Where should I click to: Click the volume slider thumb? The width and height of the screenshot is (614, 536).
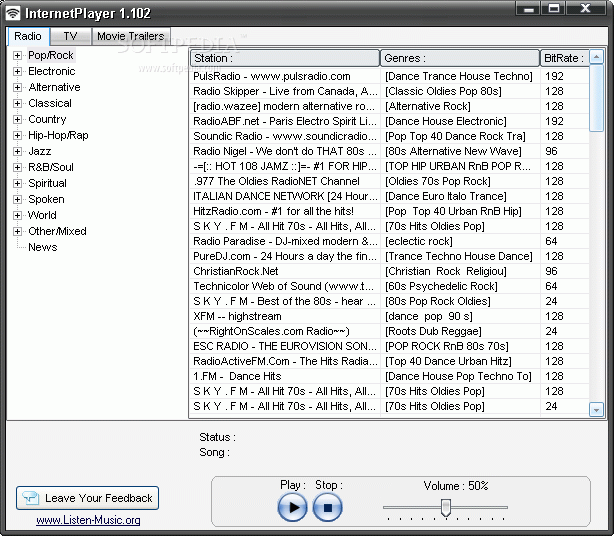[446, 507]
